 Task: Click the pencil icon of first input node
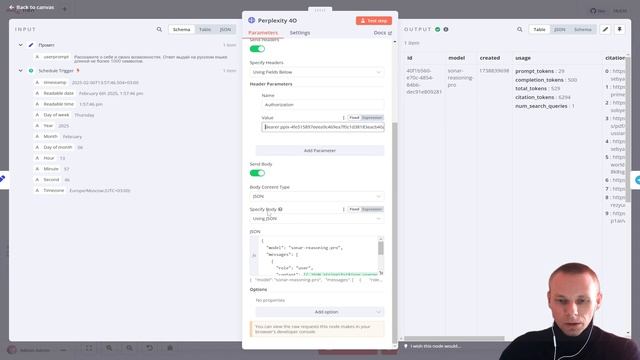click(31, 45)
